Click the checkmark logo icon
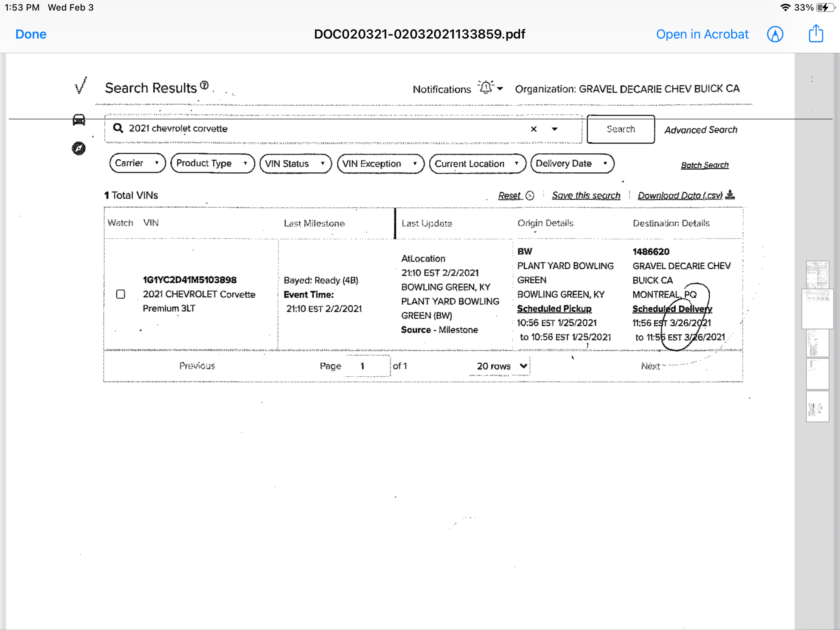The height and width of the screenshot is (630, 840). [x=80, y=85]
